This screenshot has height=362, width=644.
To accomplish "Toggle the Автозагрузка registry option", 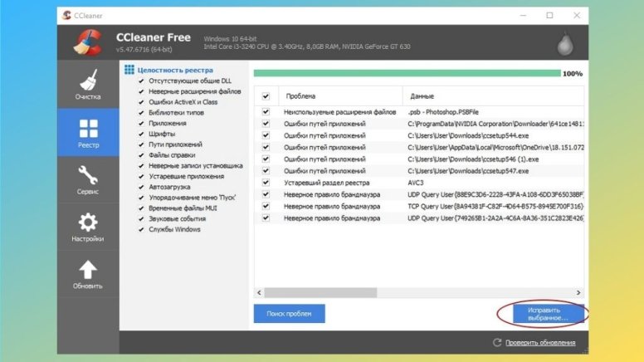I will tap(141, 187).
